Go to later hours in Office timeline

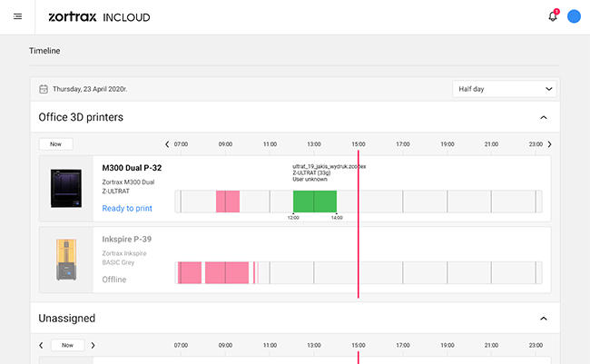click(x=549, y=144)
